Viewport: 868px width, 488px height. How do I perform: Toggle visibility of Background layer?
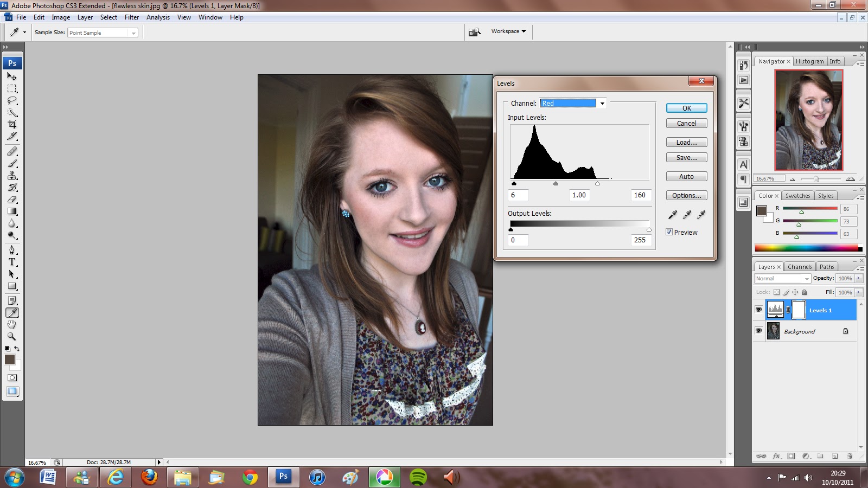tap(758, 331)
